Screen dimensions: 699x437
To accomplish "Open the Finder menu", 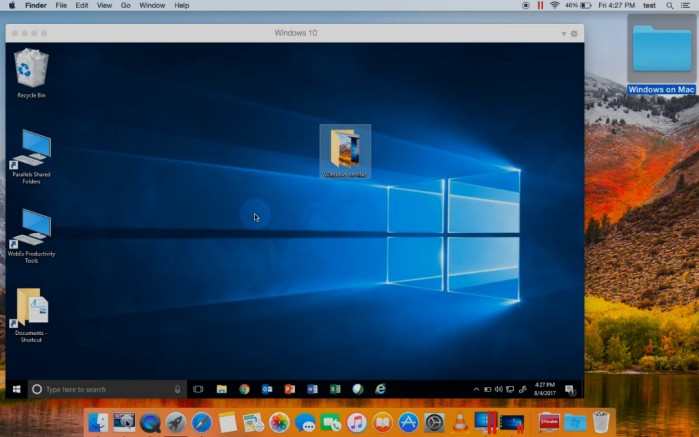I will 36,5.
